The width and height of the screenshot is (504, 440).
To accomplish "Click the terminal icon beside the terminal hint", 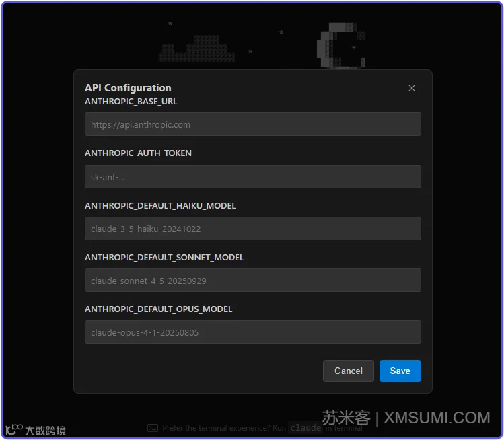I will (x=153, y=428).
